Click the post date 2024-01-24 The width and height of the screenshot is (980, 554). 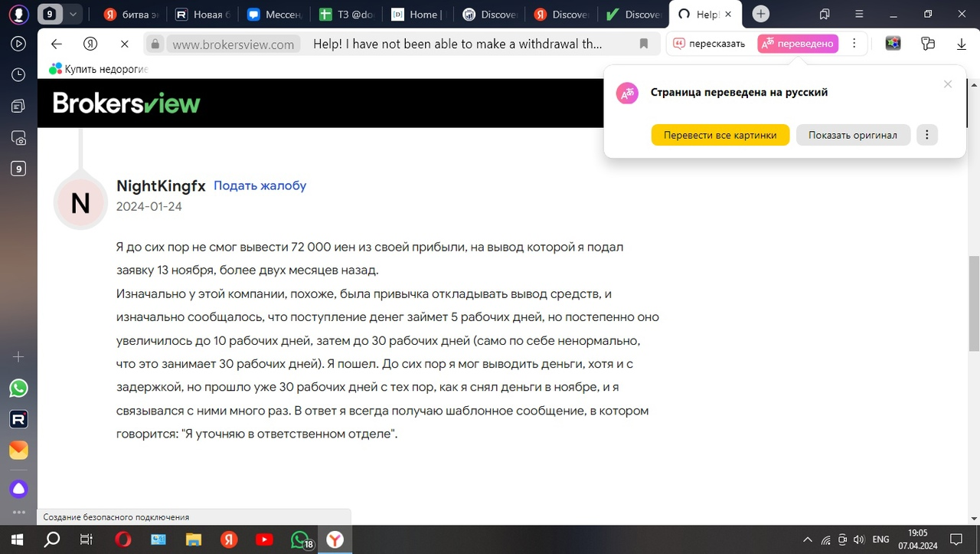(149, 206)
